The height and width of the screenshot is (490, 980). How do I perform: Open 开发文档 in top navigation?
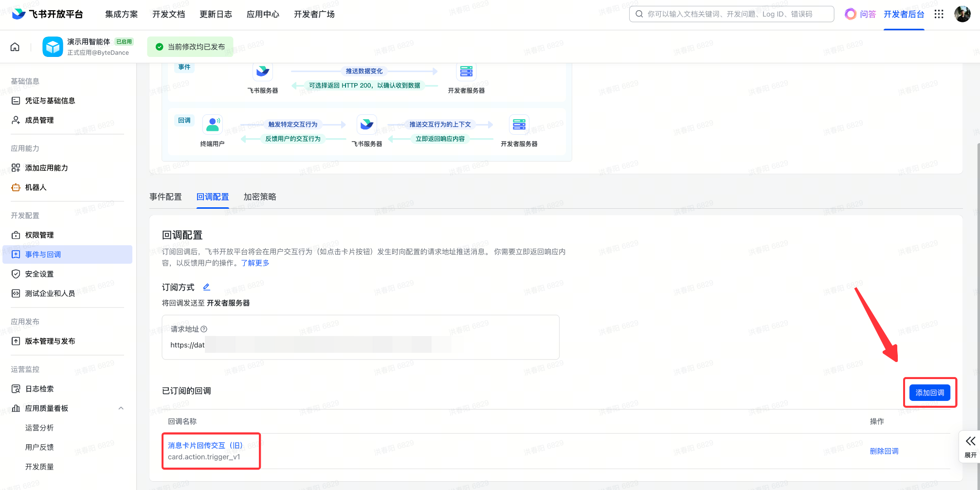[x=169, y=14]
